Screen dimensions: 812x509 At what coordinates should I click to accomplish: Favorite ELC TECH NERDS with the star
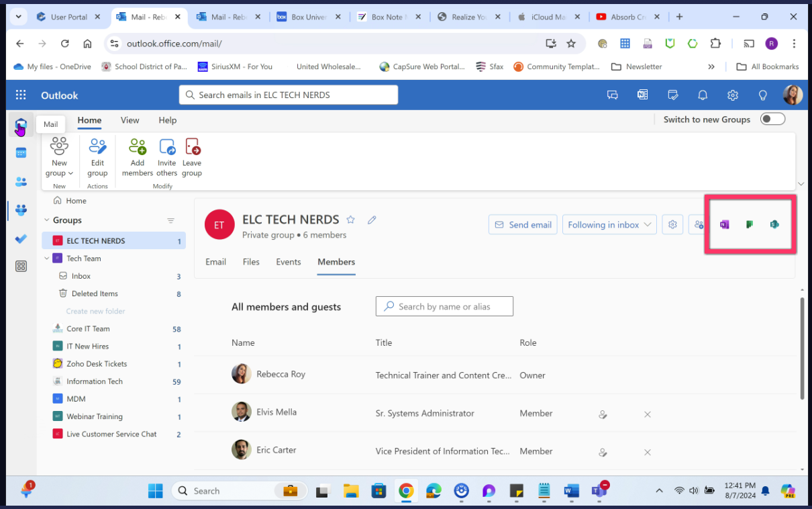pos(350,220)
